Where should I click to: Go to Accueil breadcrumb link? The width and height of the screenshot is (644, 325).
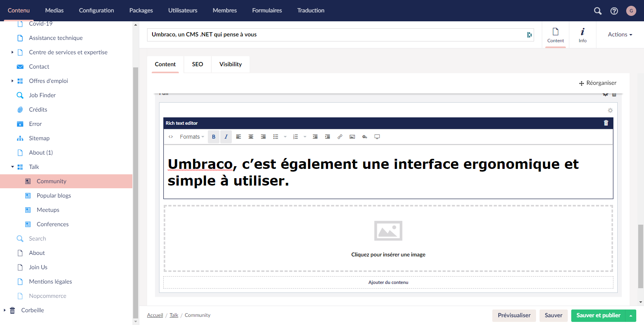pyautogui.click(x=155, y=315)
